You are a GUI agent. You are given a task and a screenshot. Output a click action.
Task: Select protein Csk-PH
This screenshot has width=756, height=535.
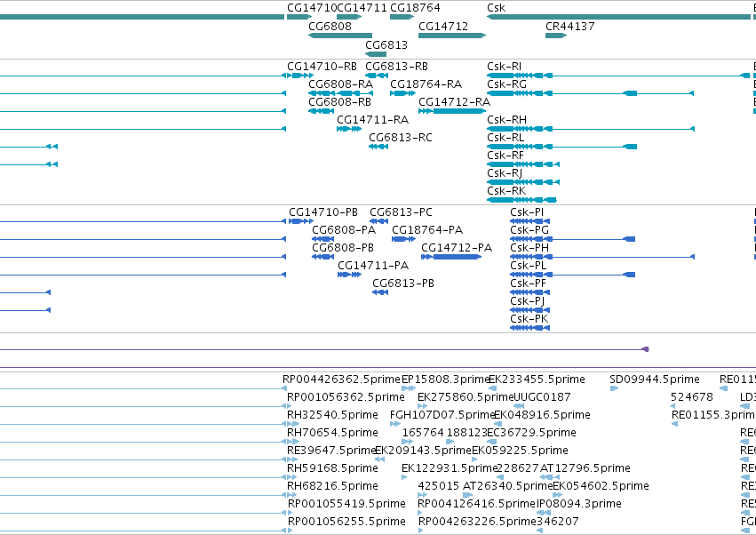pyautogui.click(x=602, y=257)
